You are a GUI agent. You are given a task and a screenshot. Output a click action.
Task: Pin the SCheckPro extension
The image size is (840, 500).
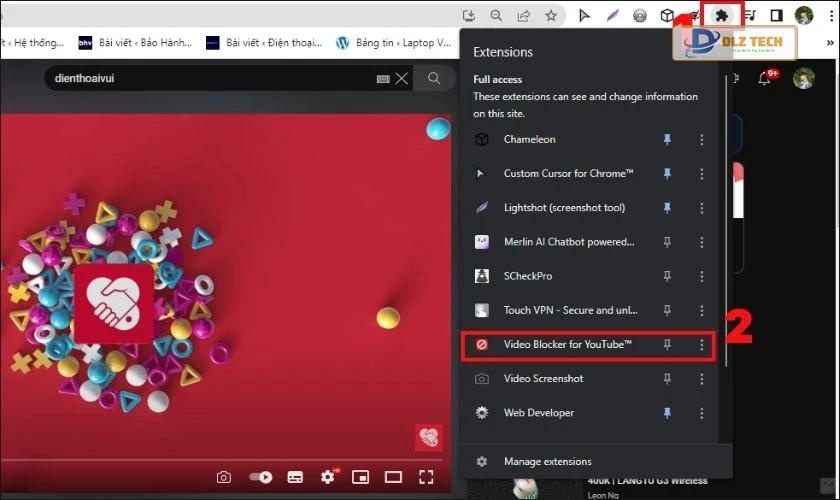tap(667, 277)
